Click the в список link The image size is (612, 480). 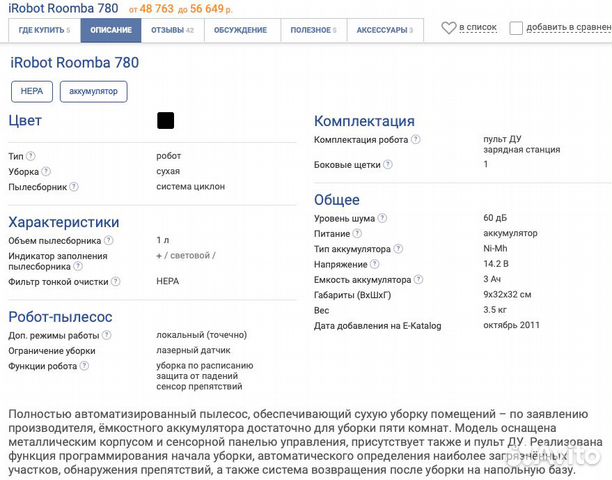coord(478,27)
